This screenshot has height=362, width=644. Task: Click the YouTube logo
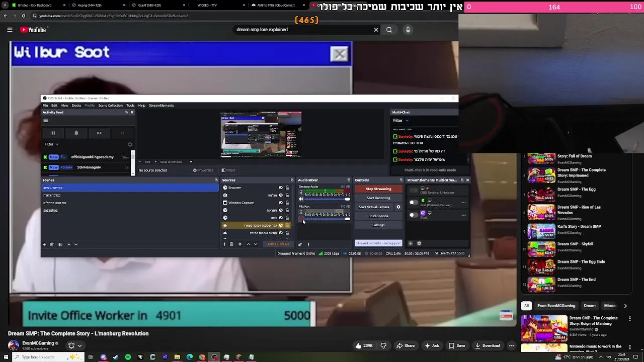pos(33,30)
